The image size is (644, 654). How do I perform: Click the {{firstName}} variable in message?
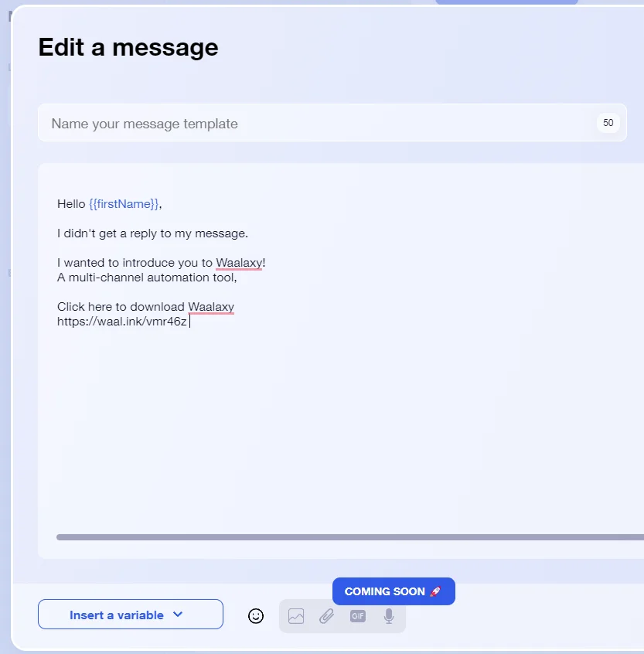pos(124,204)
